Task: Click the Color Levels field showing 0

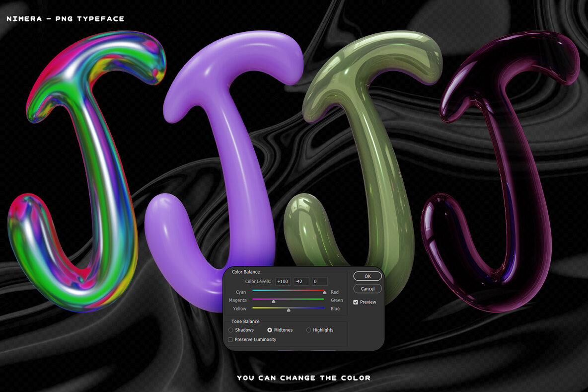Action: coord(319,281)
